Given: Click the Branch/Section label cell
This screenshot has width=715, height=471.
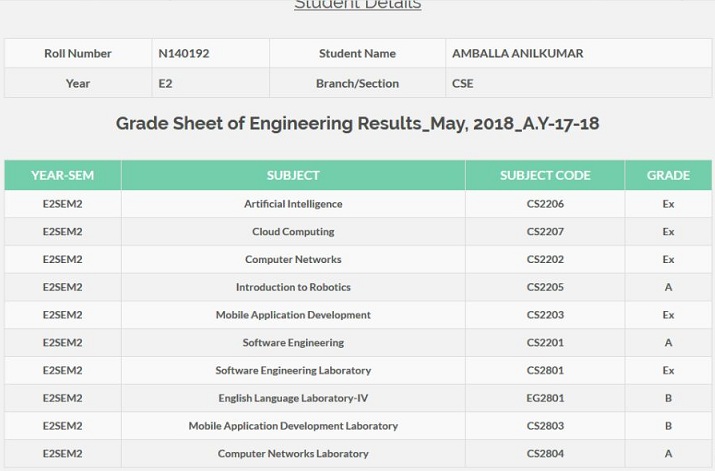Looking at the screenshot, I should (x=358, y=83).
